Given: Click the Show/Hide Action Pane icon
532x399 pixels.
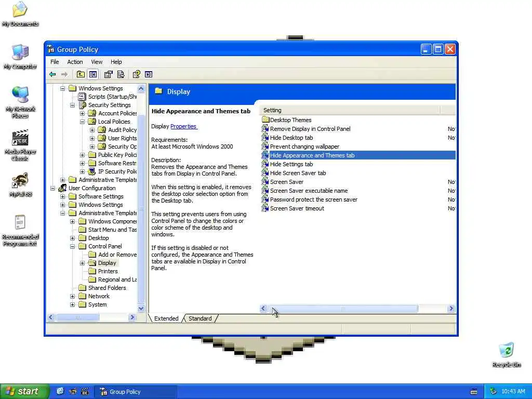Looking at the screenshot, I should [x=149, y=74].
